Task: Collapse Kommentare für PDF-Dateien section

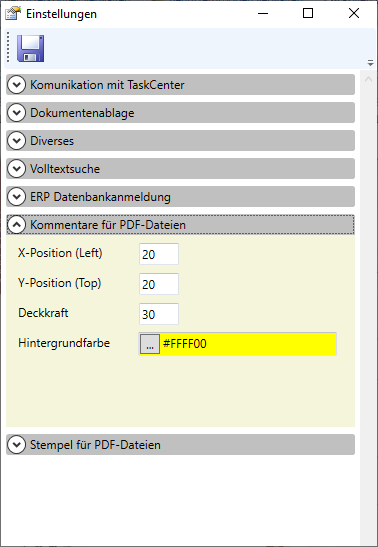Action: 180,225
